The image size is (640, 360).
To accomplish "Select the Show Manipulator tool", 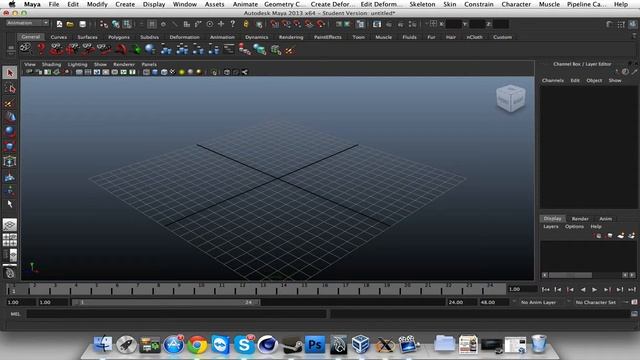I will 10,191.
